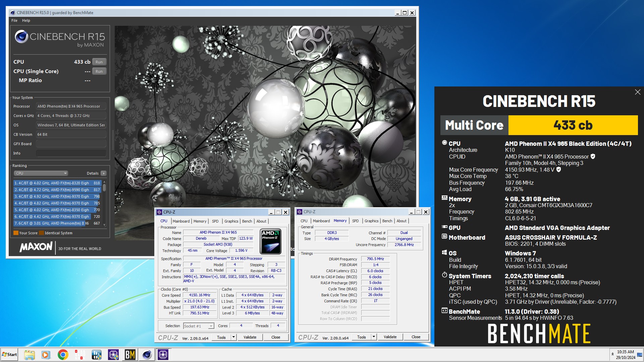
Task: Open Graphics tab in right CPU-Z window
Action: click(372, 221)
